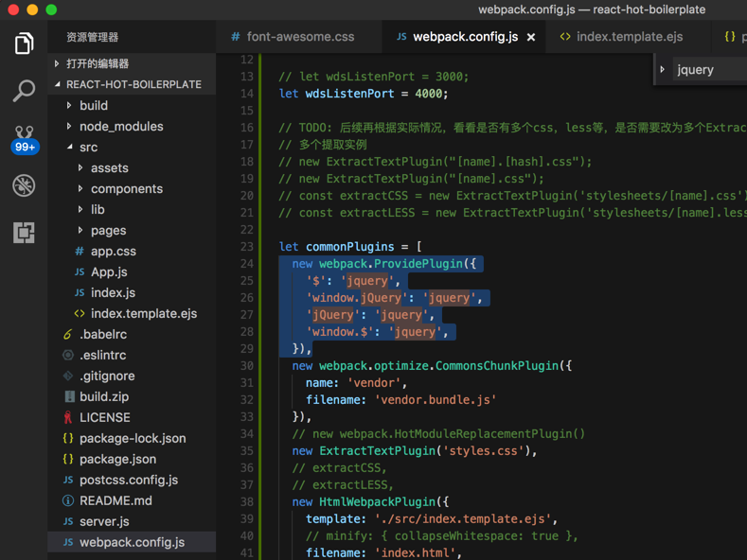Collapse the src folder
This screenshot has height=560, width=747.
88,147
